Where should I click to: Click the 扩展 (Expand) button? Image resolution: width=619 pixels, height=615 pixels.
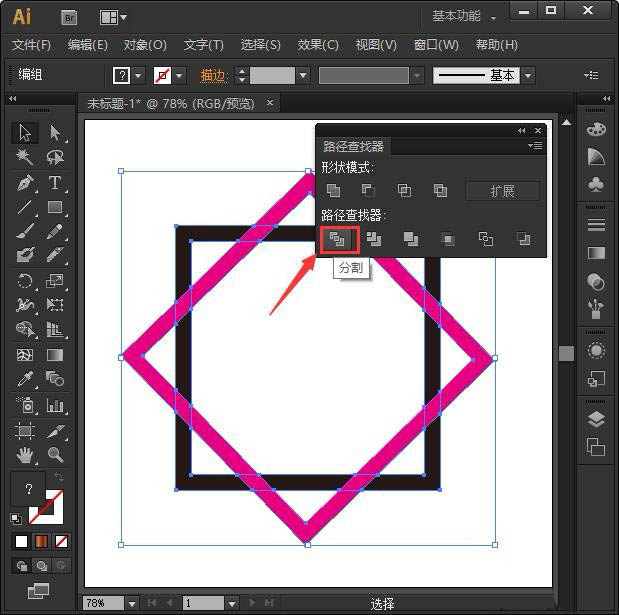click(502, 191)
